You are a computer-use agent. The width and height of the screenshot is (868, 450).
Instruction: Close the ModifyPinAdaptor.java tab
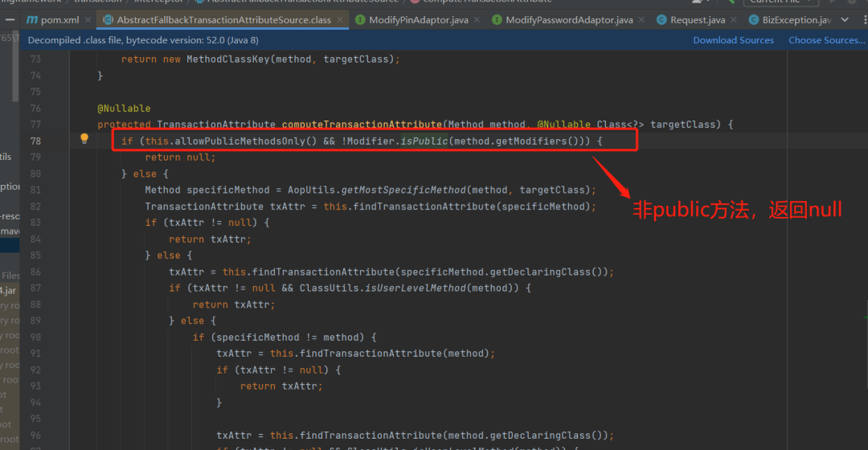[477, 20]
